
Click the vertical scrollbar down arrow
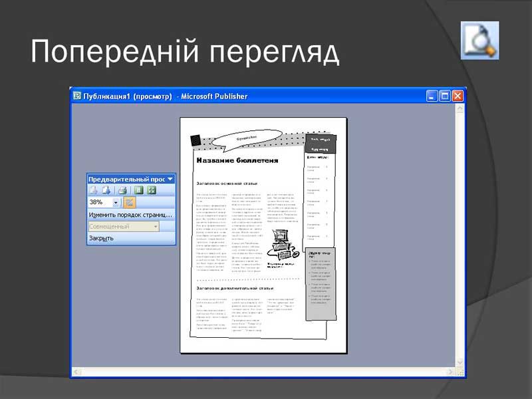click(x=459, y=362)
